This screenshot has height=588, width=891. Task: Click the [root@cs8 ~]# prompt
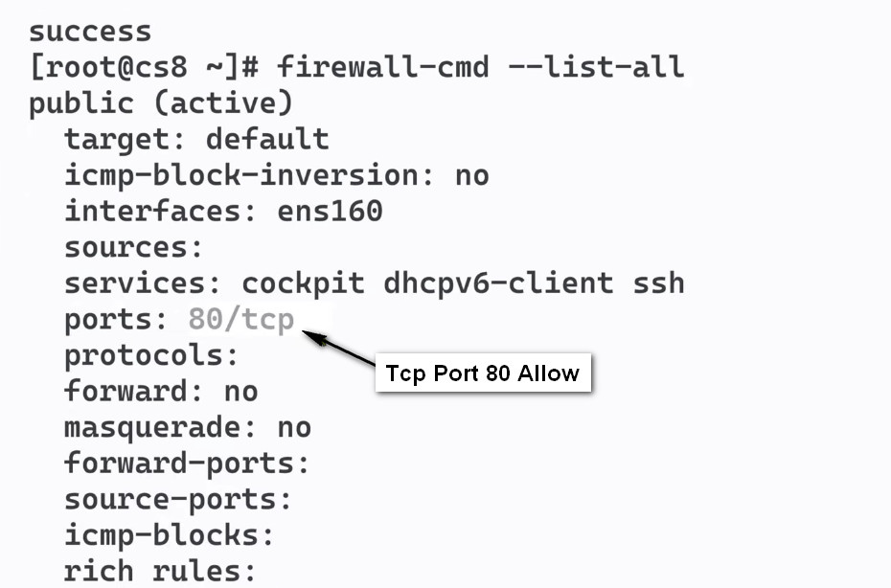[145, 68]
